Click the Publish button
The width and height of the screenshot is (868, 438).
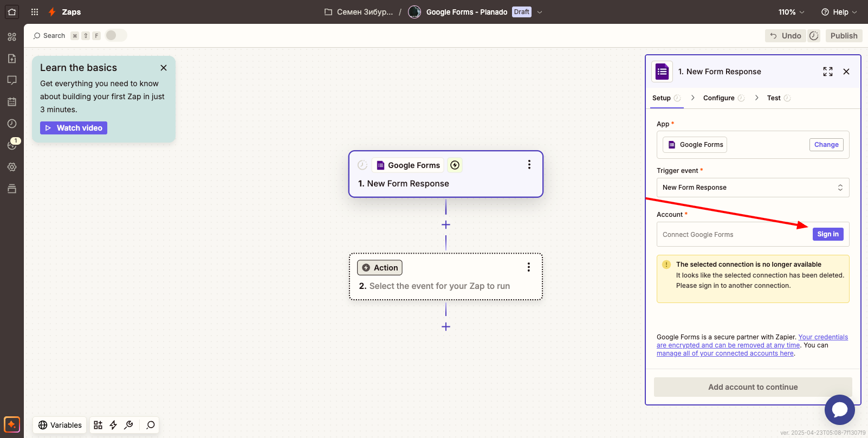(844, 36)
